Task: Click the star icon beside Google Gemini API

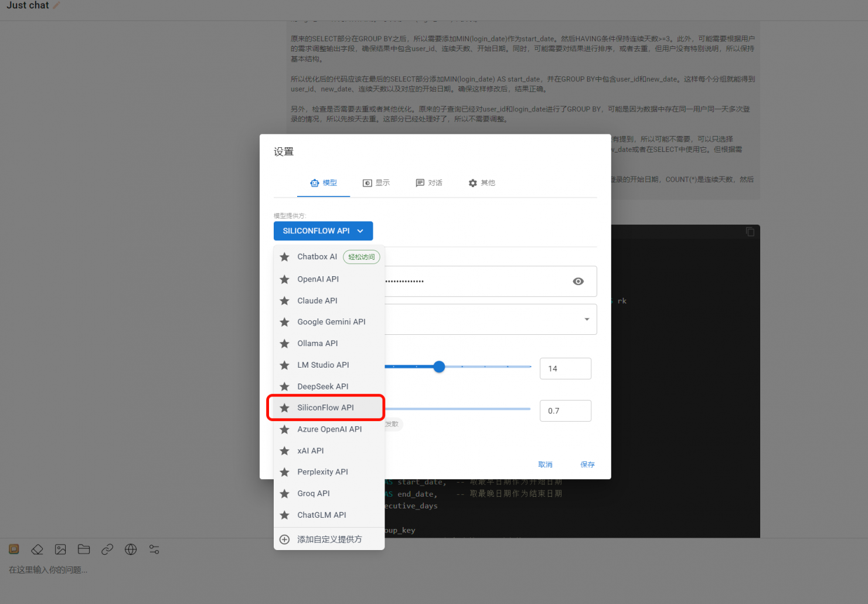Action: point(284,322)
